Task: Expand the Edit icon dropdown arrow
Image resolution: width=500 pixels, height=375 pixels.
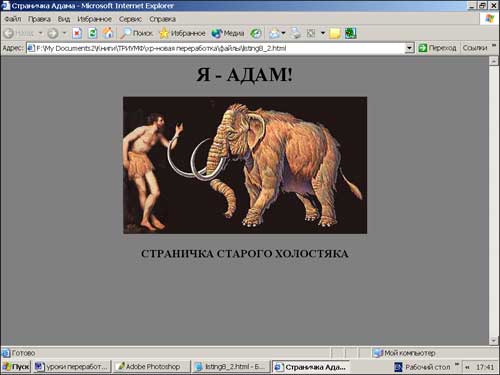Action: 323,33
